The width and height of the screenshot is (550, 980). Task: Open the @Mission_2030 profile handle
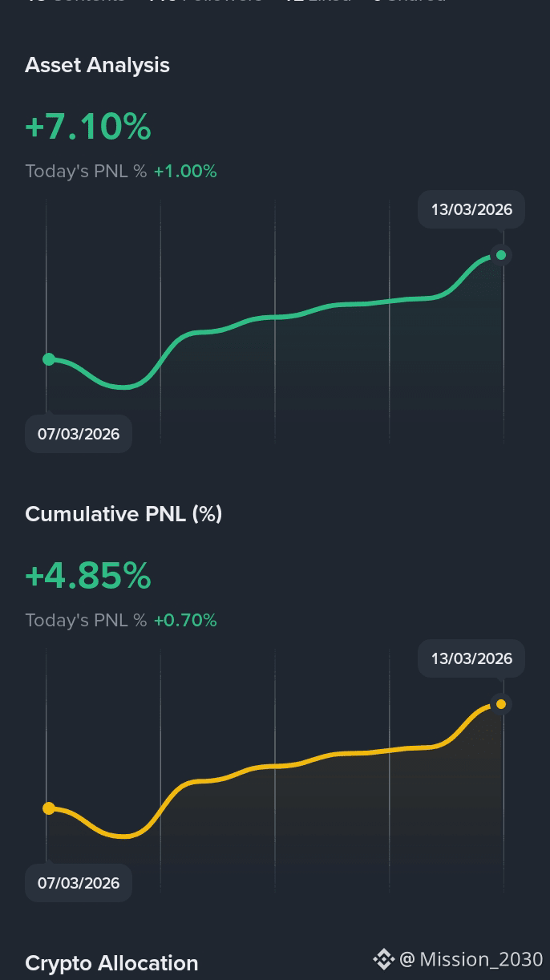[471, 959]
